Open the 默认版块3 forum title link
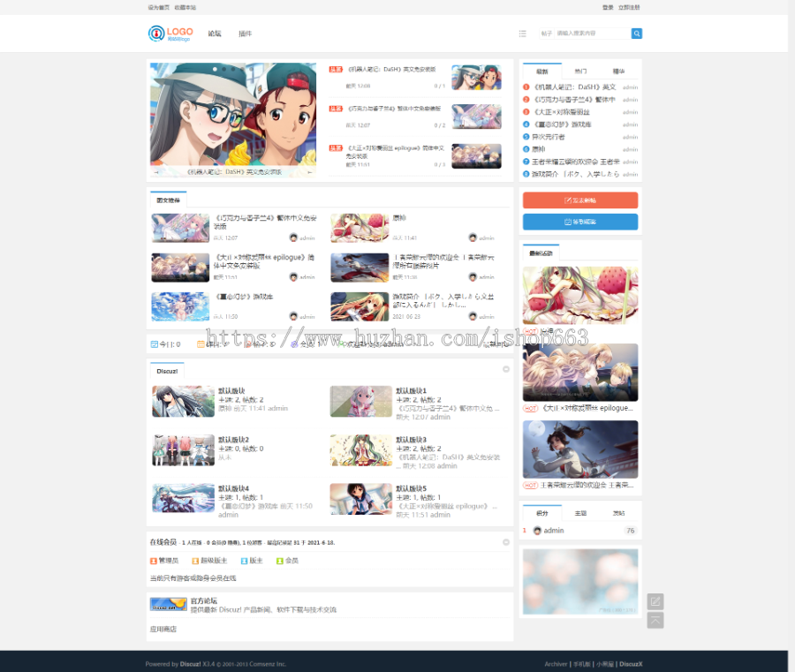Screen dimensions: 795x672 (411, 440)
